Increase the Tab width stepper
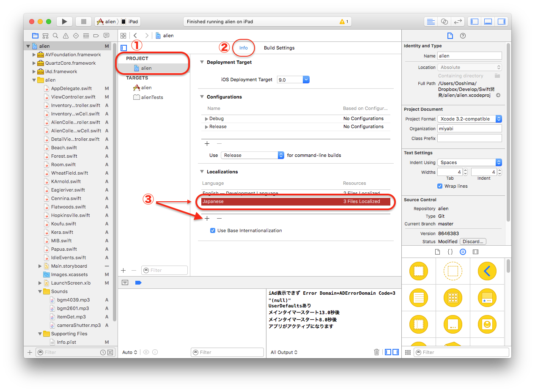 [465, 170]
